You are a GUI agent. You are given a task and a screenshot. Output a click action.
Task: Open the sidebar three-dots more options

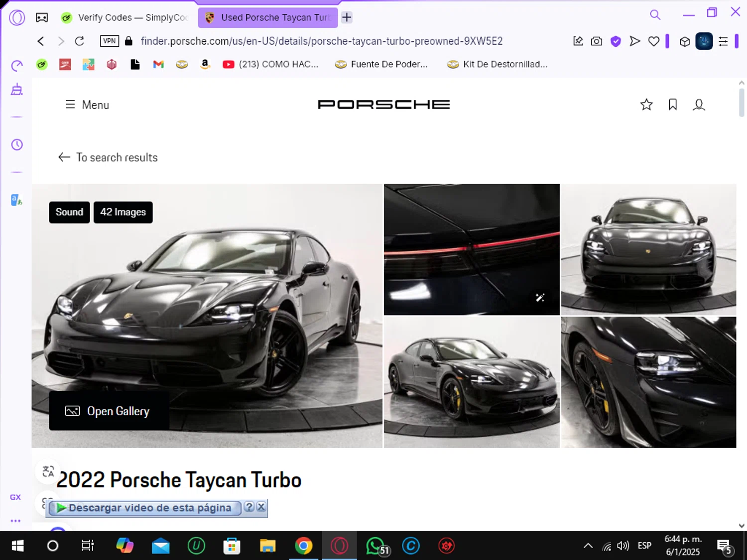15,521
